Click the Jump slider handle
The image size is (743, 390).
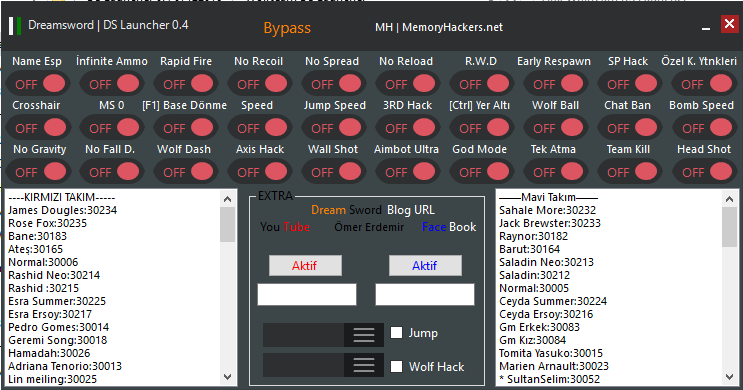363,335
